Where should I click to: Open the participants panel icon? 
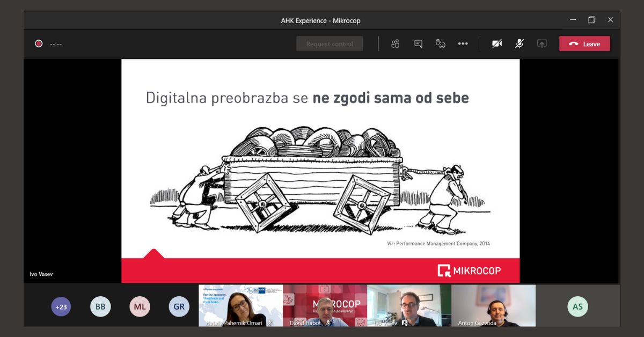point(396,44)
